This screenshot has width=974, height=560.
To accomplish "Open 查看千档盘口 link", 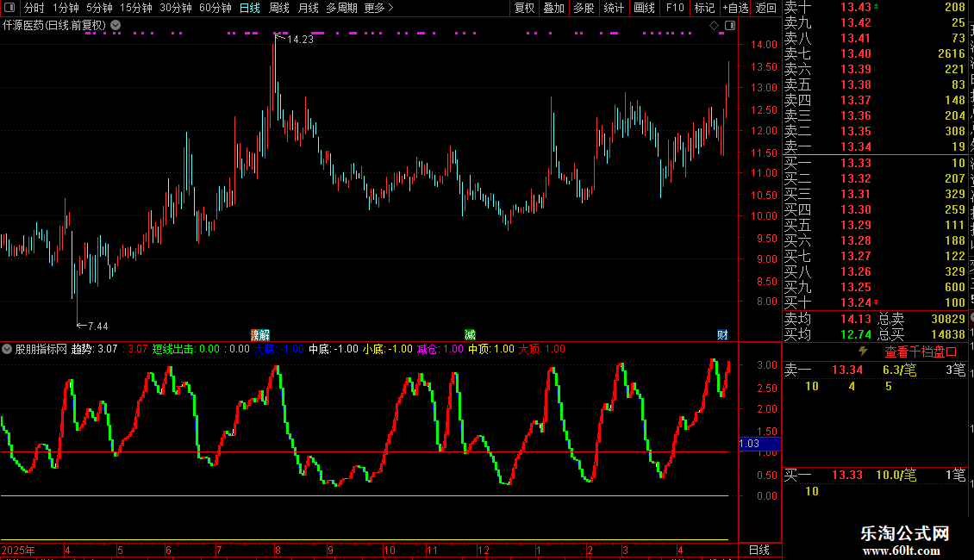I will [921, 352].
